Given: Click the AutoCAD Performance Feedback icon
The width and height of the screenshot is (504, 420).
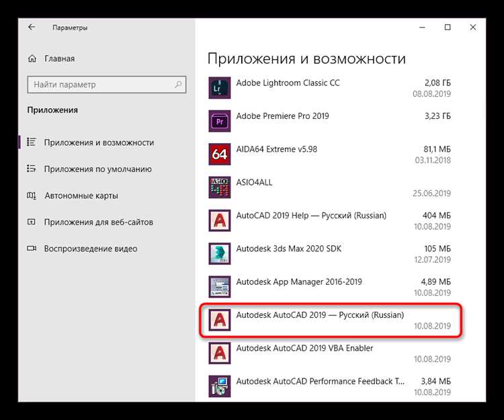Looking at the screenshot, I should (220, 386).
